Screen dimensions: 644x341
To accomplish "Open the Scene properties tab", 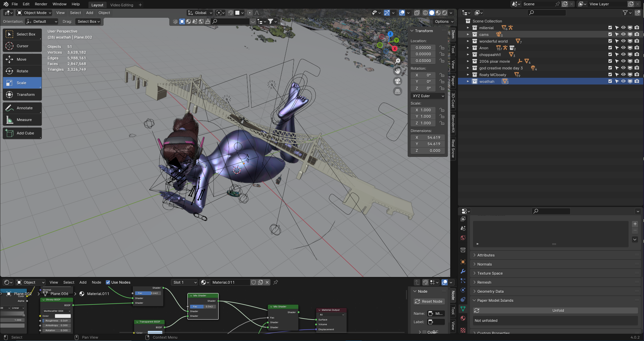I will pos(463,228).
